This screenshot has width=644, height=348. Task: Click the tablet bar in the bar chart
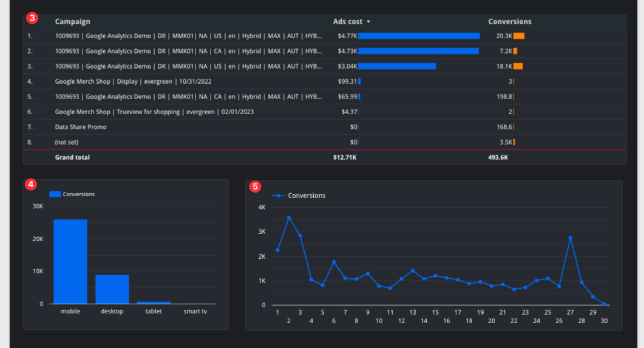[154, 303]
